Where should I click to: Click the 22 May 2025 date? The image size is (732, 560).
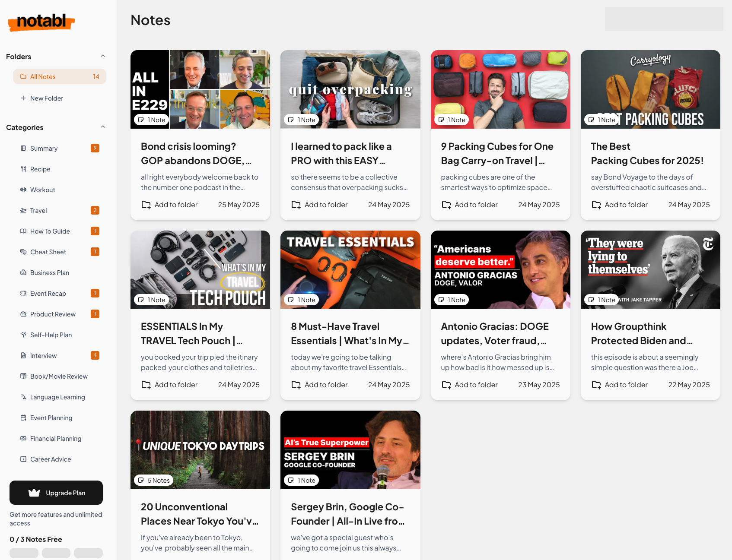(x=689, y=385)
